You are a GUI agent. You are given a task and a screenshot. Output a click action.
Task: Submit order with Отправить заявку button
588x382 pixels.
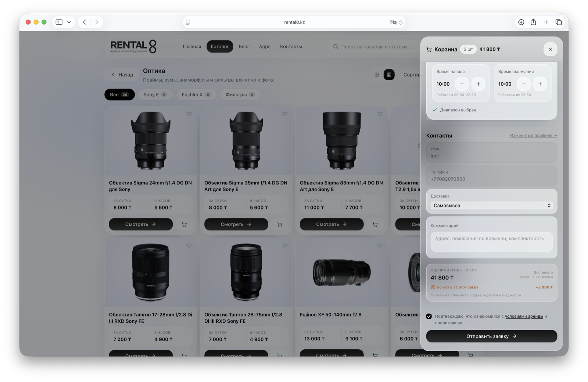[x=492, y=336]
